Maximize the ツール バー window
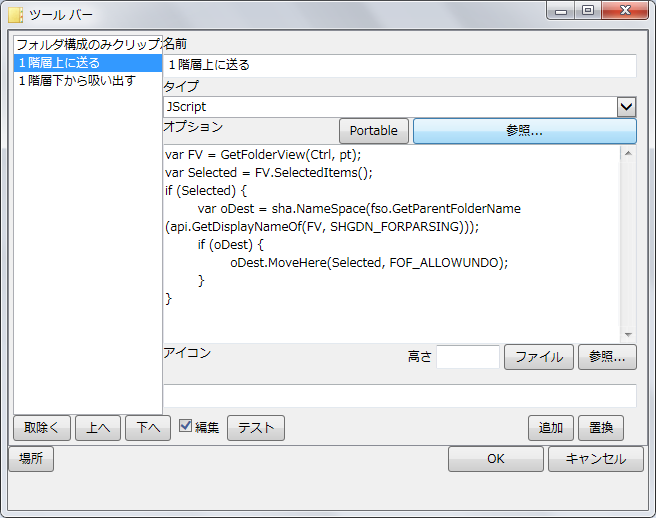The width and height of the screenshot is (656, 518). coord(588,11)
